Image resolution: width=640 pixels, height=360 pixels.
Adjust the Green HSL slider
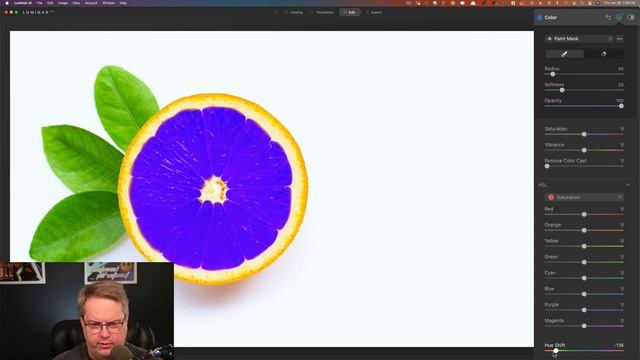(584, 262)
